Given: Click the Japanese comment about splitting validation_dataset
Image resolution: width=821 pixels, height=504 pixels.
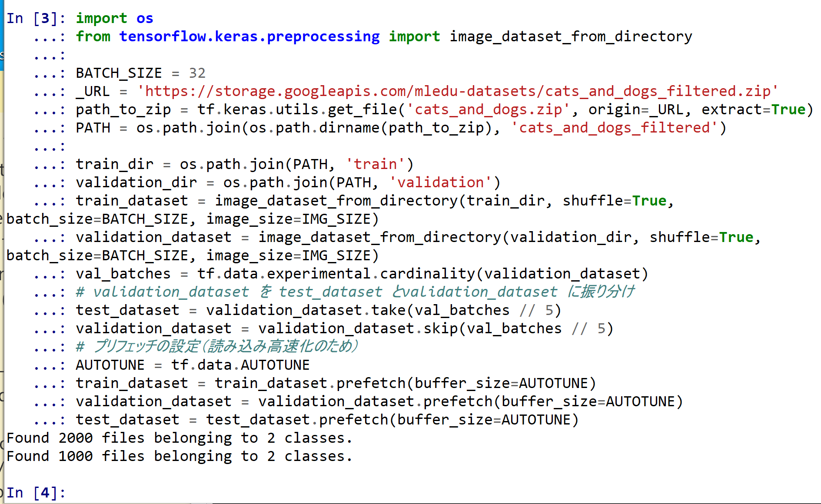Looking at the screenshot, I should pos(355,292).
